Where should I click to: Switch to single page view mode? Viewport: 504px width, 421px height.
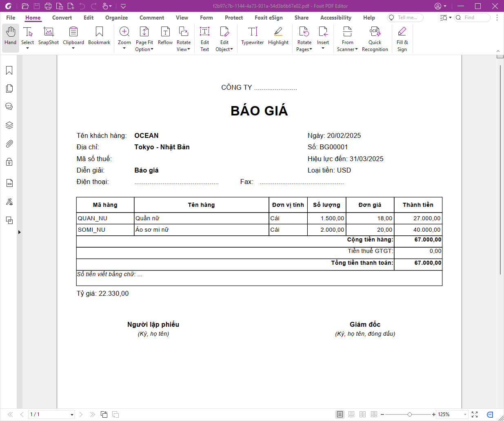340,414
